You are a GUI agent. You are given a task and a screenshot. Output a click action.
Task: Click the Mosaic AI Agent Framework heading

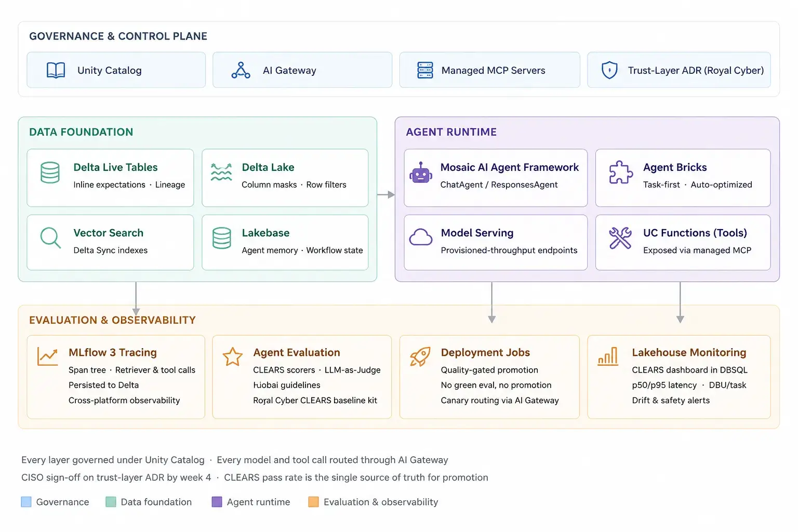(x=510, y=167)
